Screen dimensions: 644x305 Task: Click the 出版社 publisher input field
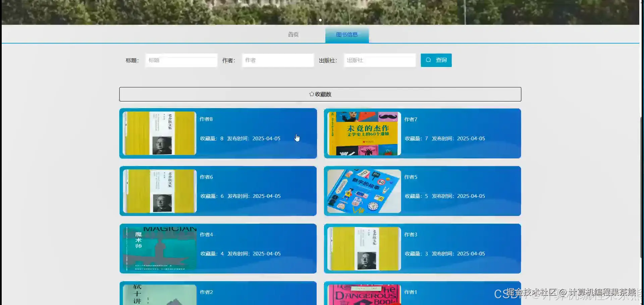[x=379, y=60]
